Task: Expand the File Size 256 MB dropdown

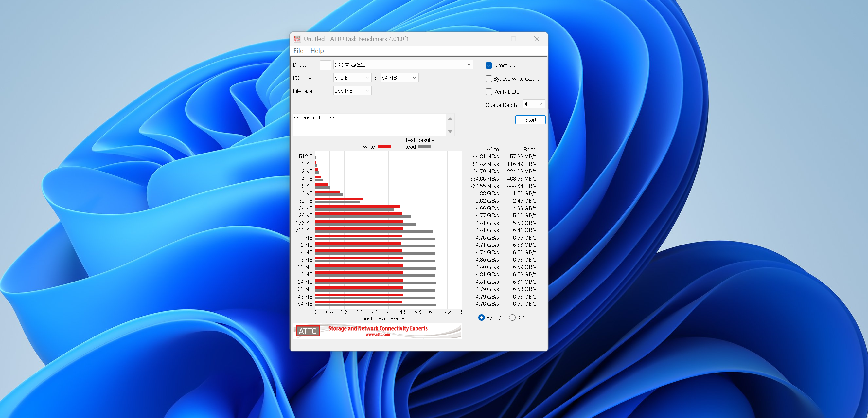Action: click(367, 91)
